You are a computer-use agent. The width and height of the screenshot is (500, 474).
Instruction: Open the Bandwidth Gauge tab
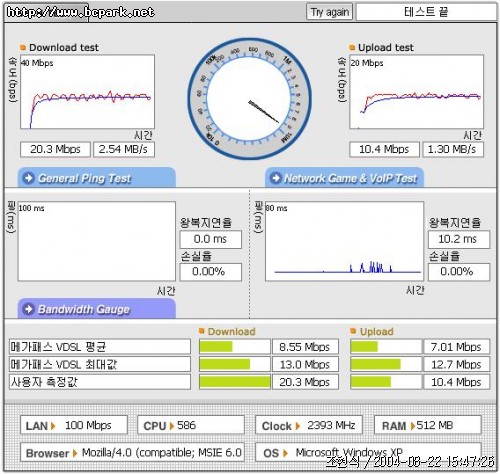point(97,309)
